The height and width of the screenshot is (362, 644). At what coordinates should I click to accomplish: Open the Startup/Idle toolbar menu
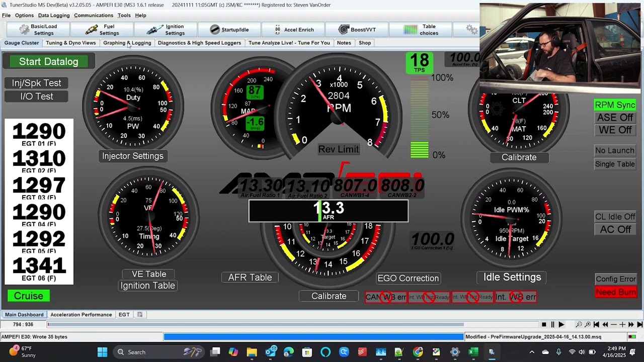click(229, 30)
